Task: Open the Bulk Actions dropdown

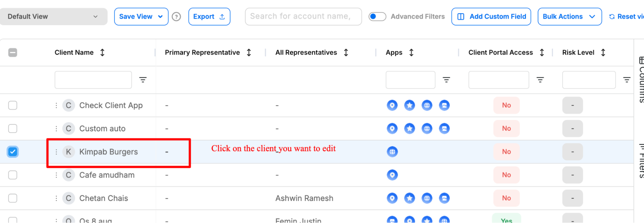Action: 570,16
